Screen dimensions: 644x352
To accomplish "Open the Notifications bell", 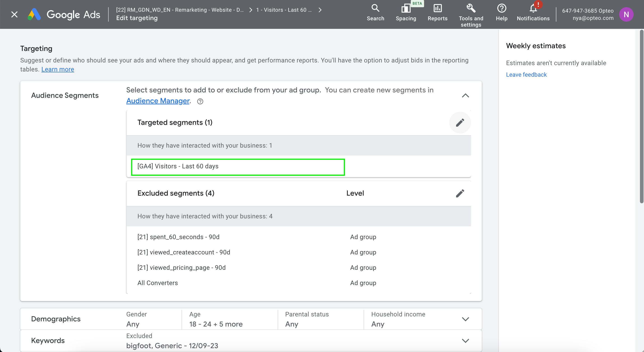I will [533, 9].
